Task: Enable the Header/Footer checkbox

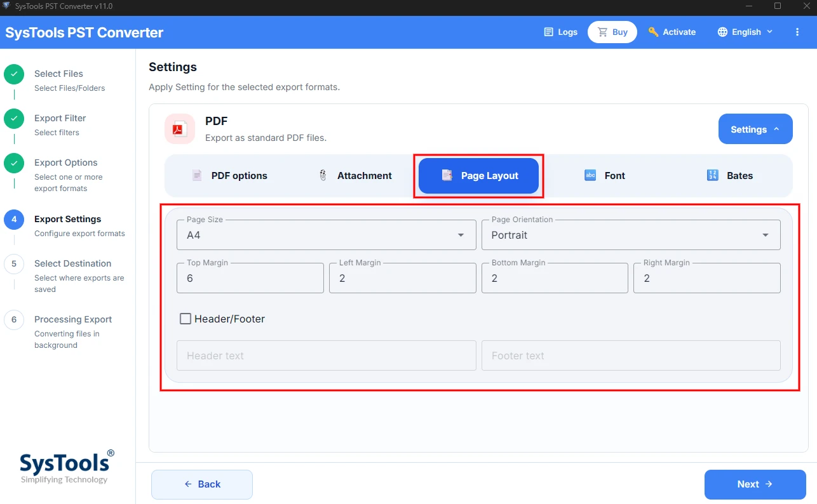Action: click(186, 319)
